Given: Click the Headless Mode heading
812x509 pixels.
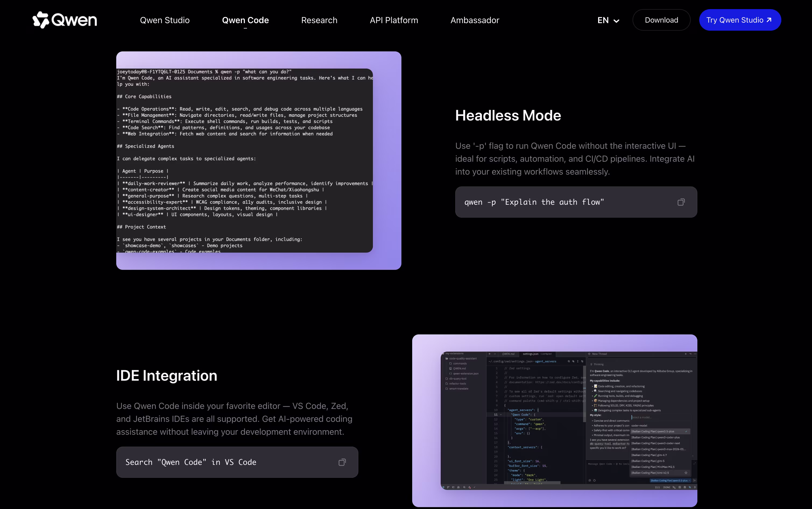Looking at the screenshot, I should click(x=508, y=115).
